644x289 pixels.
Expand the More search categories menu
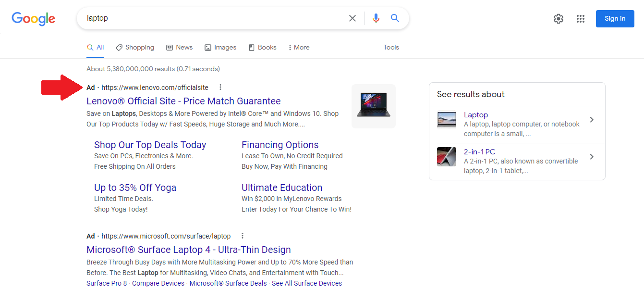(x=299, y=48)
